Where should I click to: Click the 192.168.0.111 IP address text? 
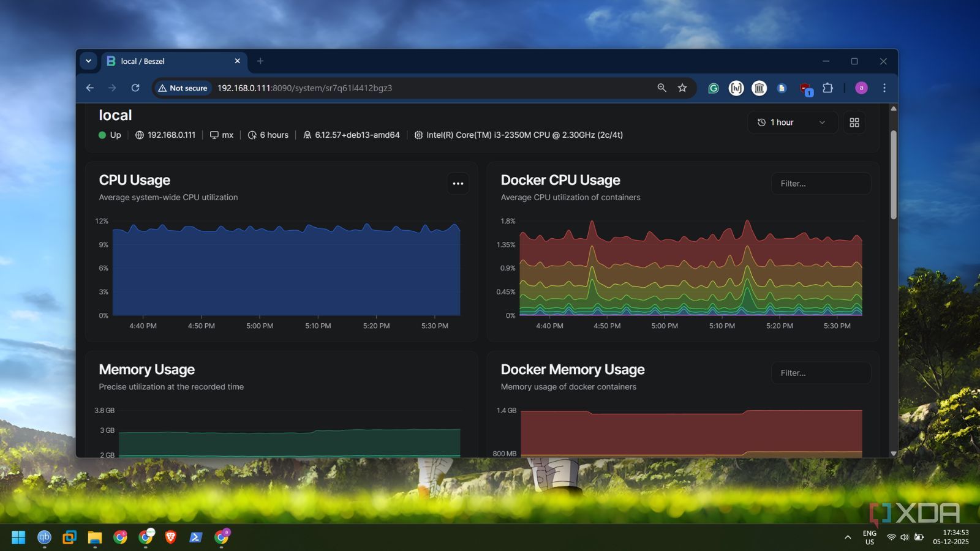pyautogui.click(x=171, y=135)
